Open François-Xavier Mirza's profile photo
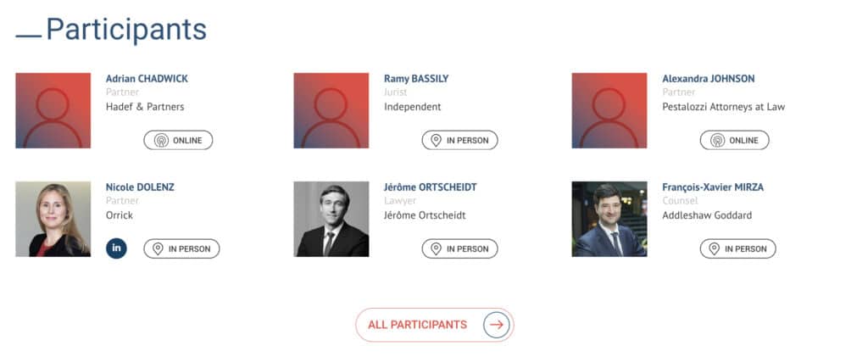868x357 pixels. pos(609,219)
